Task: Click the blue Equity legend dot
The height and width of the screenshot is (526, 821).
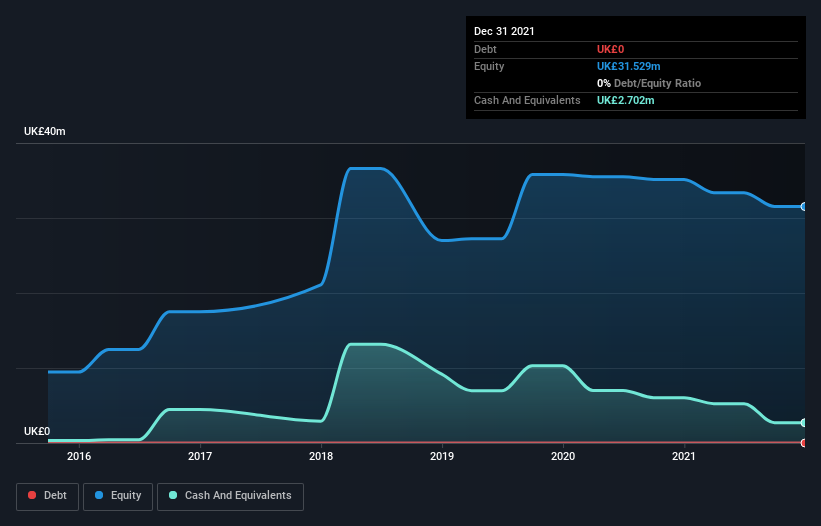Action: [99, 495]
